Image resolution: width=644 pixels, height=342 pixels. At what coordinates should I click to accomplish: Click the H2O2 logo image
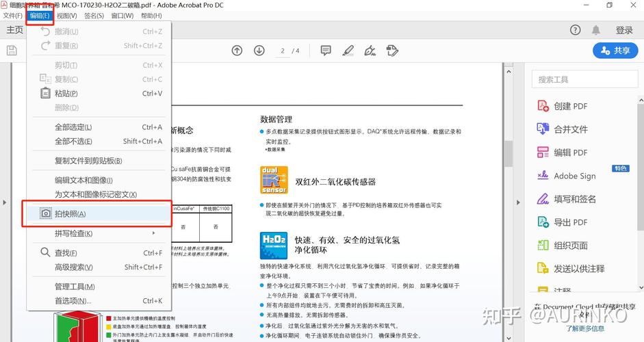tap(274, 246)
